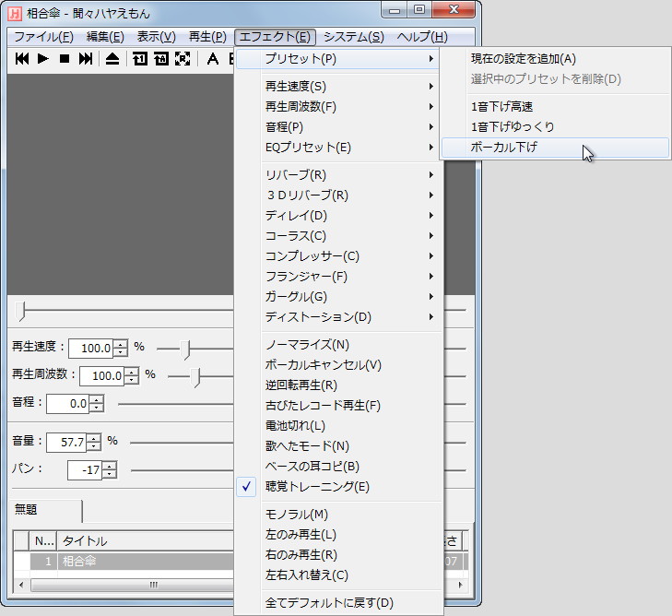Expand the ディレイ(D) submenu
The height and width of the screenshot is (616, 672).
coord(339,215)
